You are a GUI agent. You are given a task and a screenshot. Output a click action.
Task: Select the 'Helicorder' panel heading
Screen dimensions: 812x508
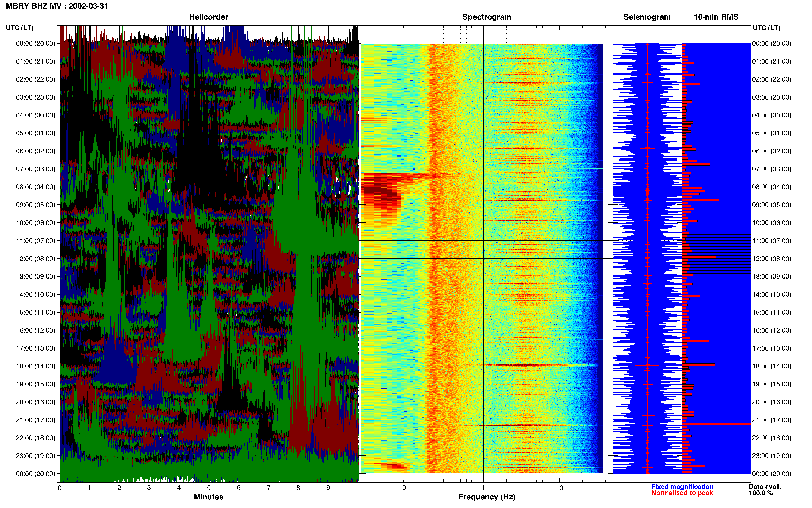click(209, 17)
